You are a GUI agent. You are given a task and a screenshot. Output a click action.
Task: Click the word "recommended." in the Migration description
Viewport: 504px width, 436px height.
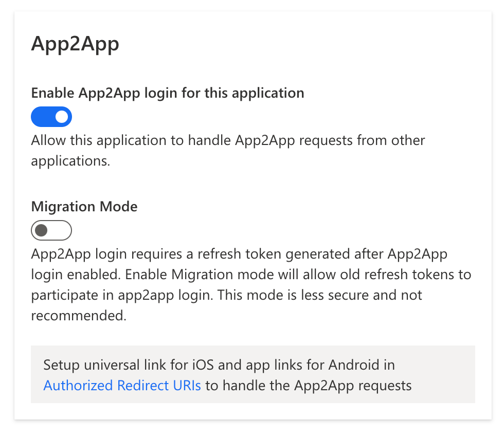click(x=79, y=316)
